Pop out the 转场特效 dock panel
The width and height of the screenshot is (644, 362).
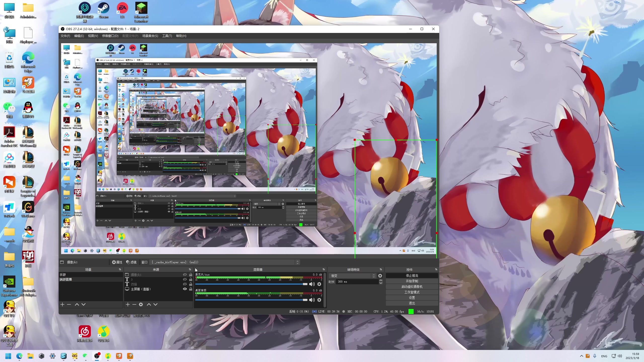(381, 269)
